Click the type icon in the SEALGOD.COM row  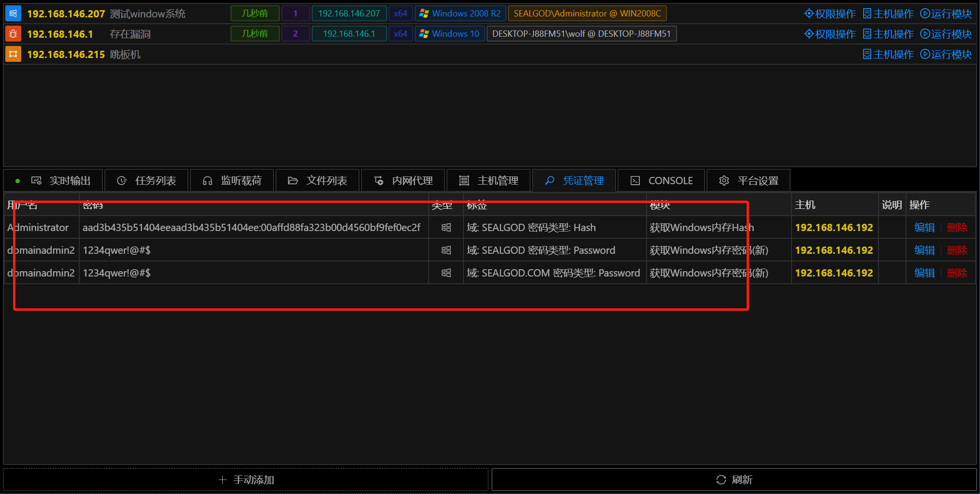point(446,273)
